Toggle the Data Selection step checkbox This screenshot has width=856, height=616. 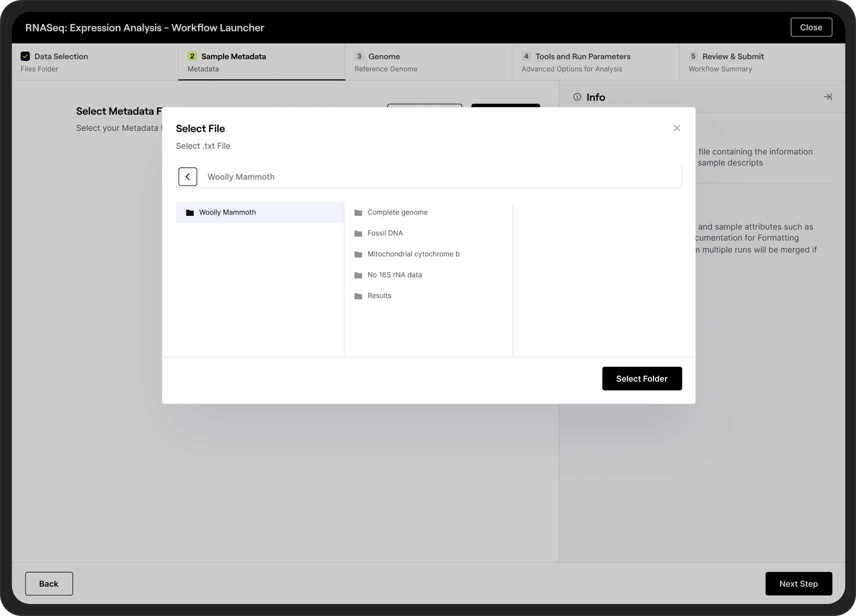click(25, 56)
